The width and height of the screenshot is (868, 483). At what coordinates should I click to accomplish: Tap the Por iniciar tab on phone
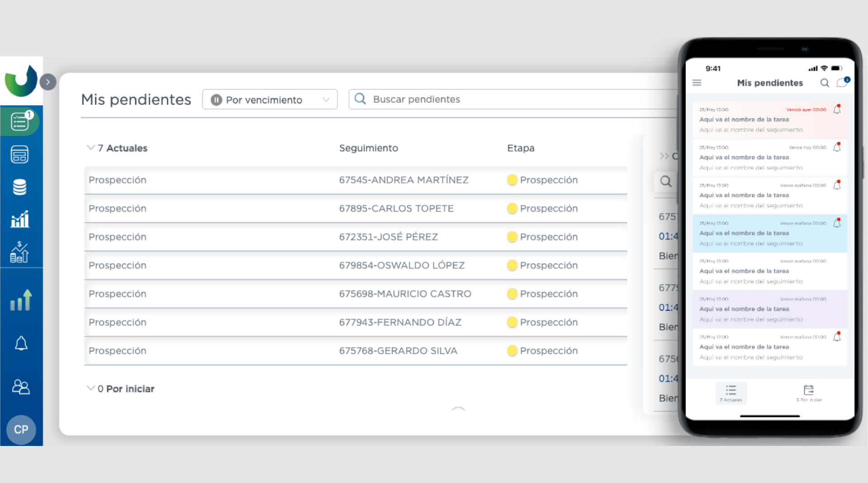[809, 393]
